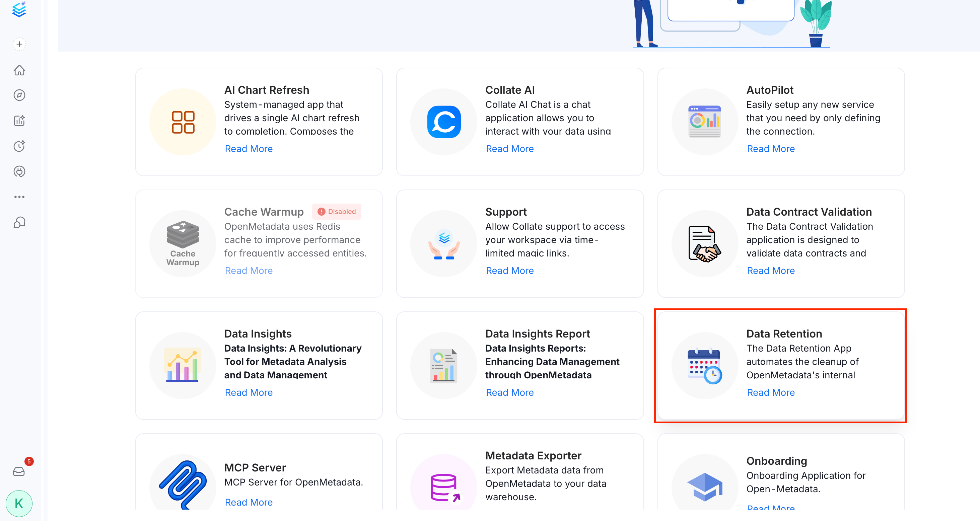Go to Home via sidebar house icon
Viewport: 980px width, 521px height.
click(19, 70)
